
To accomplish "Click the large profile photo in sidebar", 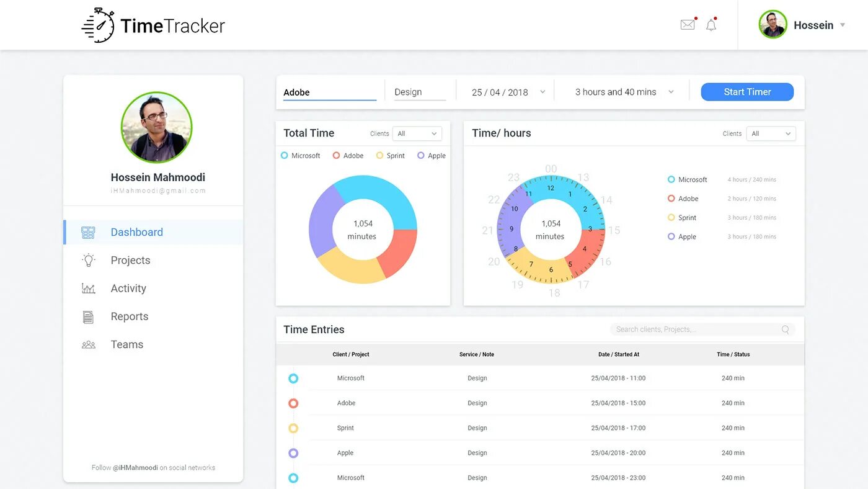I will [156, 128].
